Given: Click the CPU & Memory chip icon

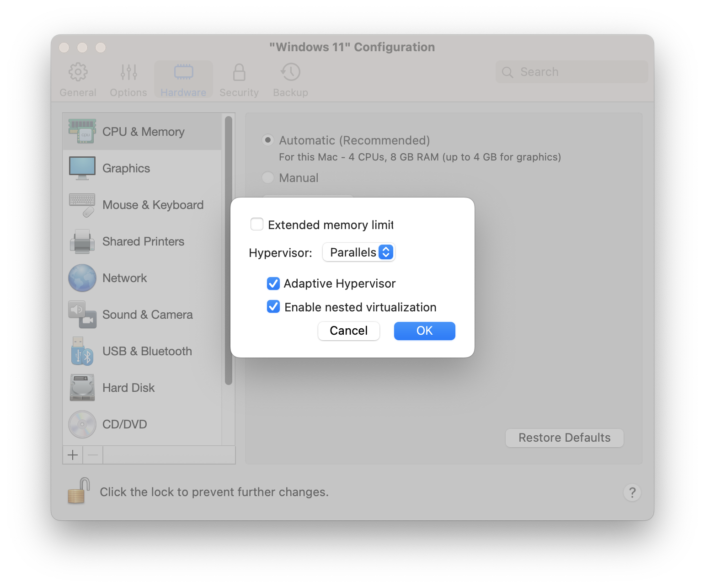Looking at the screenshot, I should (82, 132).
